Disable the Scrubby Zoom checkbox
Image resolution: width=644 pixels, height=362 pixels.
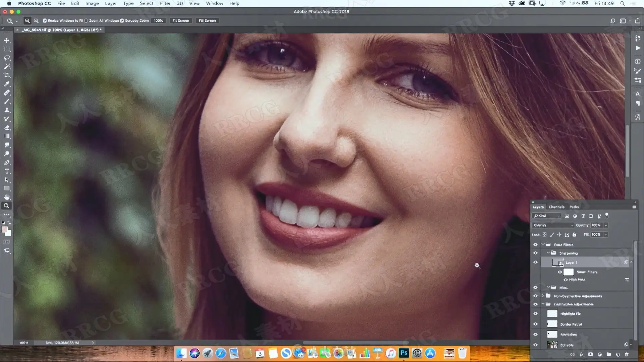(x=122, y=21)
